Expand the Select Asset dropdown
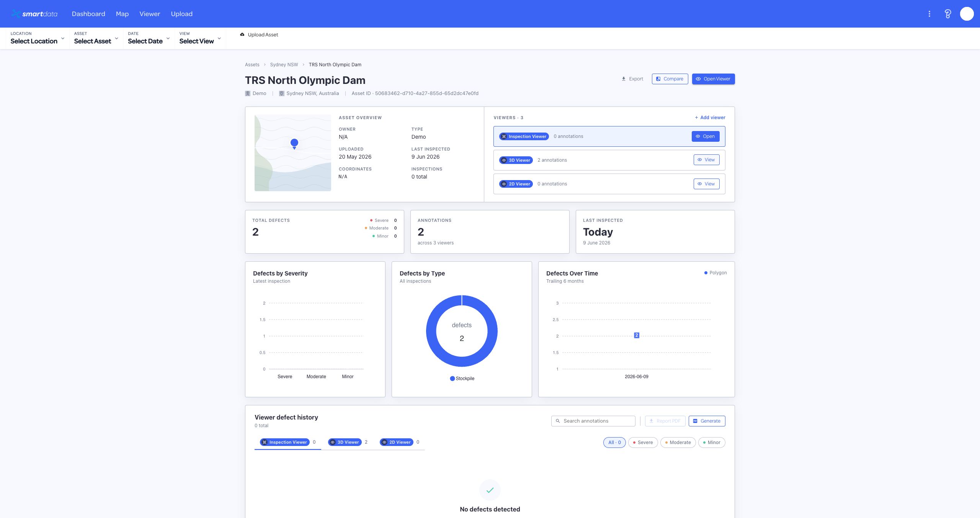 (x=96, y=38)
